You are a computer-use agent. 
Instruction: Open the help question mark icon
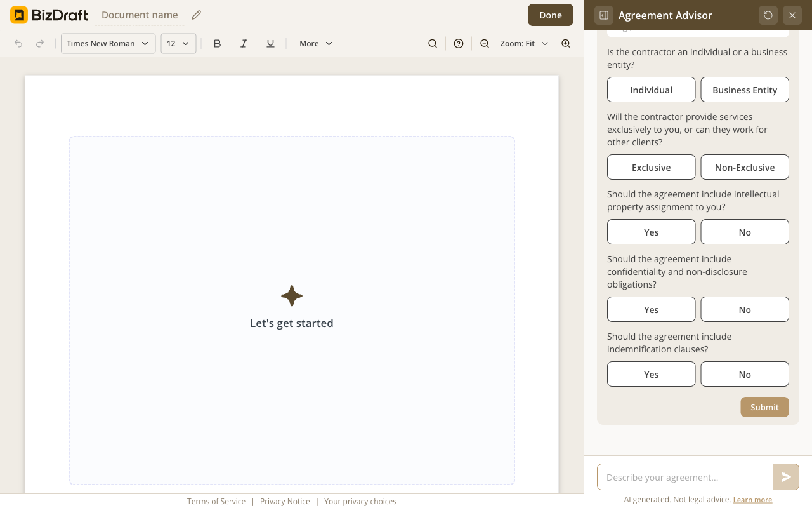pos(459,43)
